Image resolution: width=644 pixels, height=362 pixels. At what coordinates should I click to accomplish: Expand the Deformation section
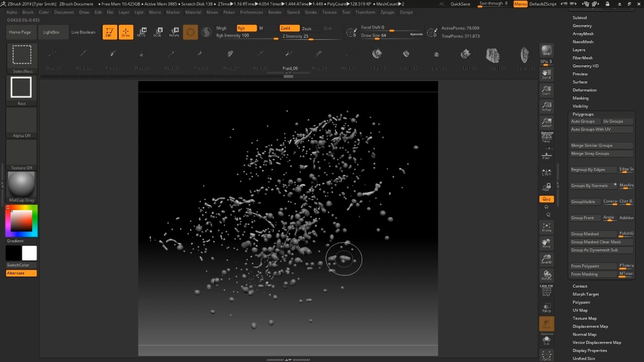tap(584, 90)
